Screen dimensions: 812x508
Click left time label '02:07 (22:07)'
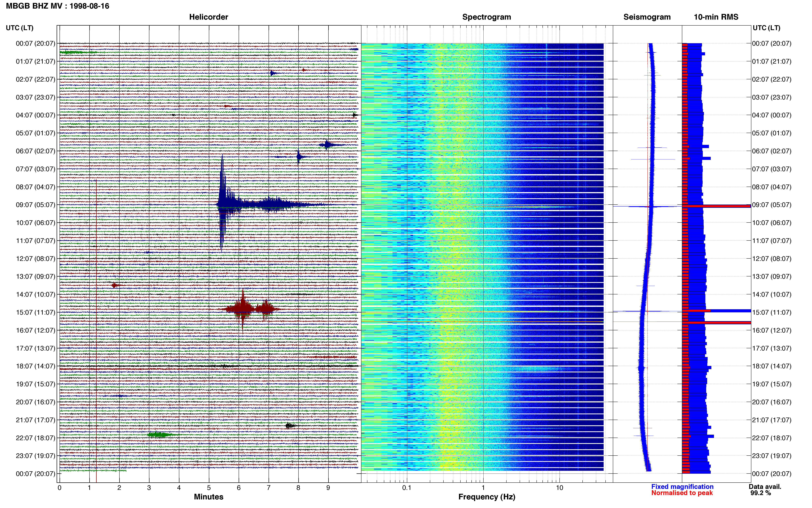[36, 79]
